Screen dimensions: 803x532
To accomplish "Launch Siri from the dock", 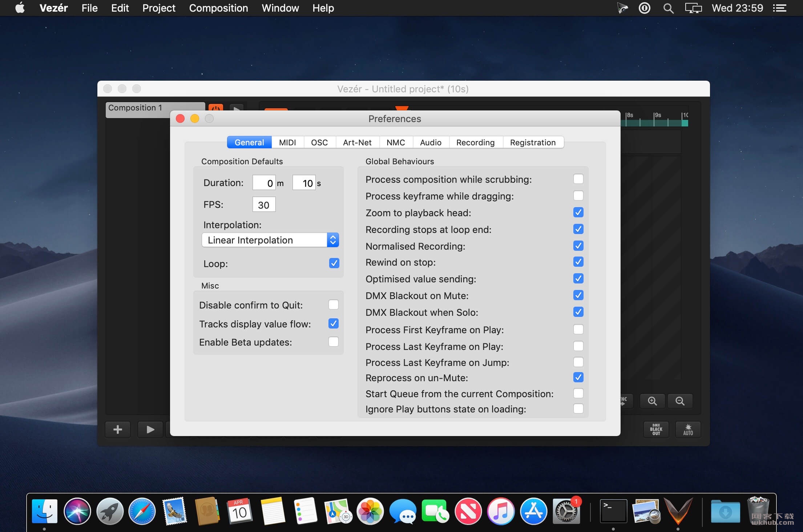I will pyautogui.click(x=77, y=511).
